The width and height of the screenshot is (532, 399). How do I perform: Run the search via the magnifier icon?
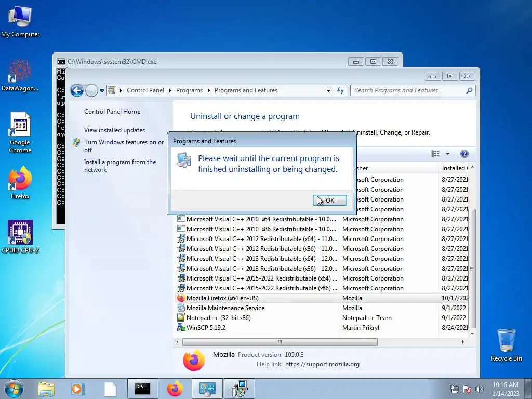point(469,90)
